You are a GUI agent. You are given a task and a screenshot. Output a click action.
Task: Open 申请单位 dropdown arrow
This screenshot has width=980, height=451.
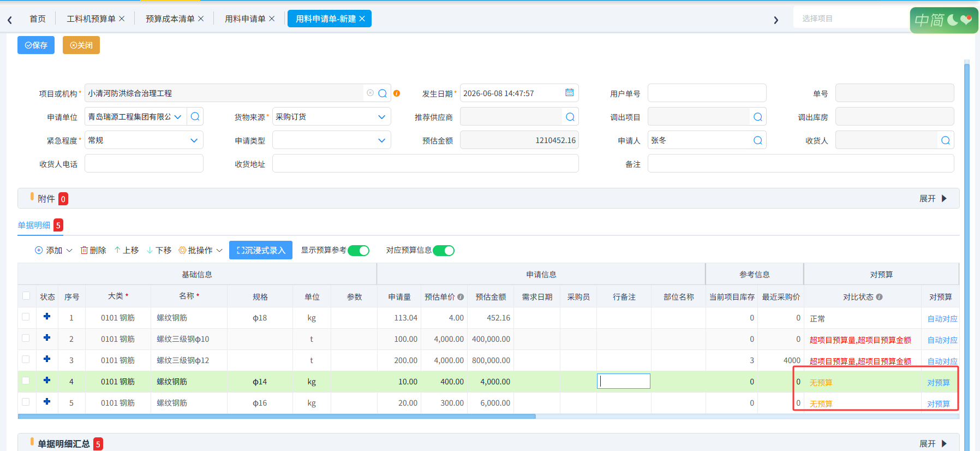point(178,117)
